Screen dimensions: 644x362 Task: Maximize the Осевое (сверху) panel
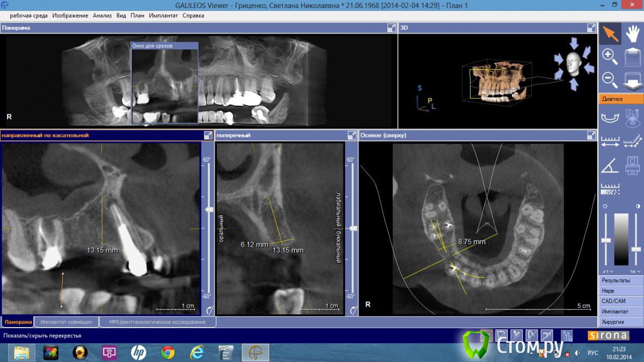pos(591,136)
